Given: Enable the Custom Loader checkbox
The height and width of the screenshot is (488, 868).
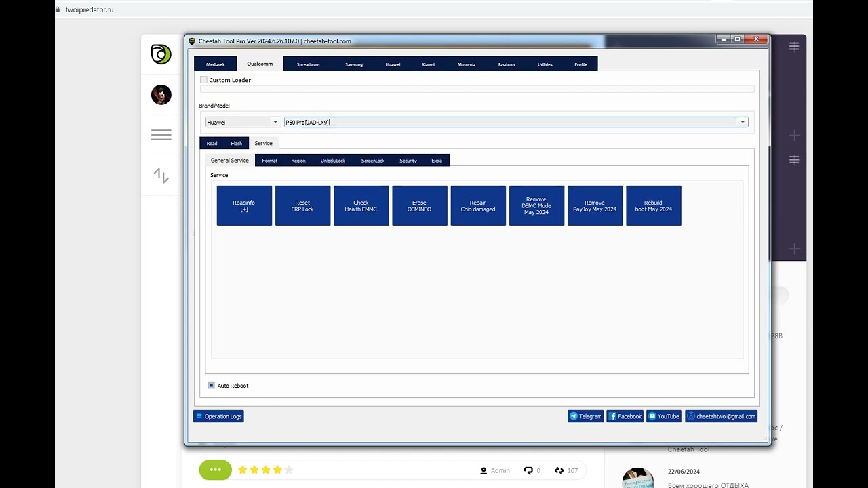Looking at the screenshot, I should coord(203,80).
